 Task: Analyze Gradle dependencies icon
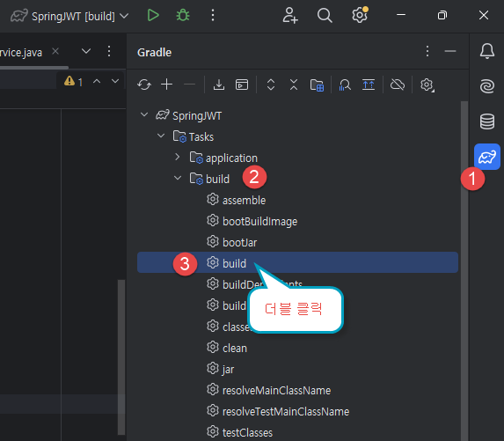(345, 85)
